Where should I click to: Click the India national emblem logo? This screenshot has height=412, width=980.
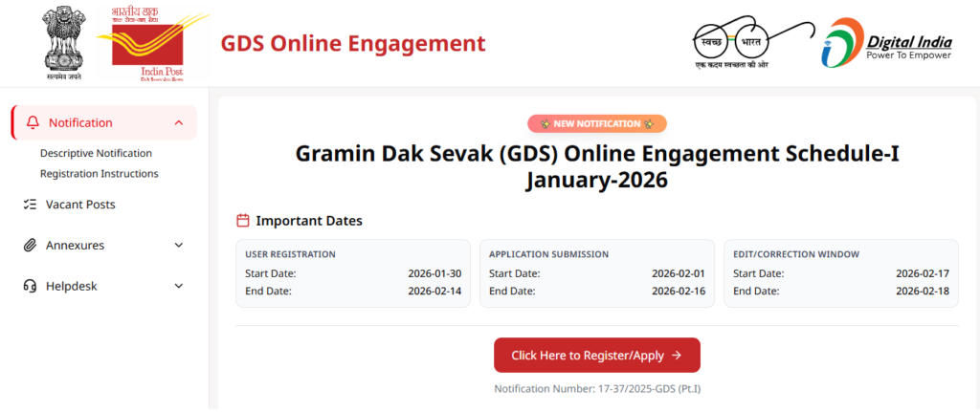63,43
